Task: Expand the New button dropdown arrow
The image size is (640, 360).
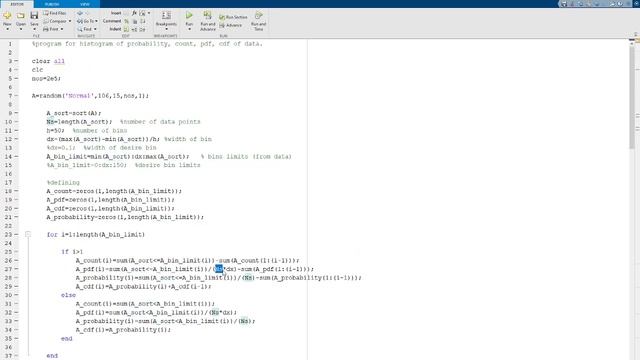Action: click(7, 29)
